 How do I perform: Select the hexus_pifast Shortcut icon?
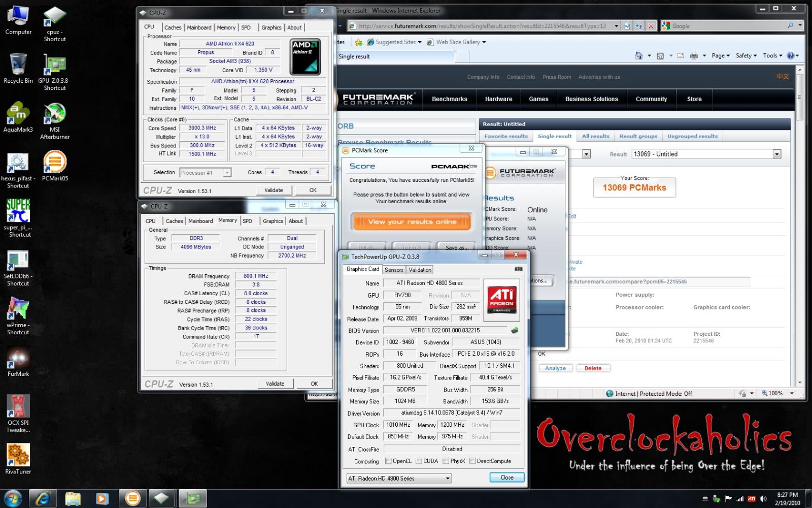(x=18, y=170)
